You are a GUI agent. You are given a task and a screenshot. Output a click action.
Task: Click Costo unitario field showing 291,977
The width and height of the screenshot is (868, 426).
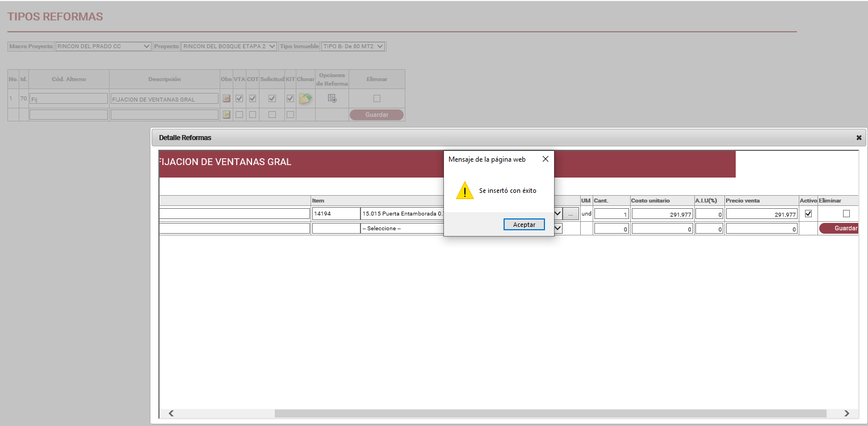[662, 214]
